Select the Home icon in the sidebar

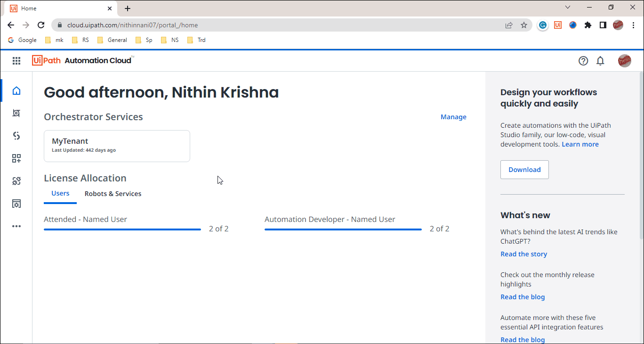[16, 90]
